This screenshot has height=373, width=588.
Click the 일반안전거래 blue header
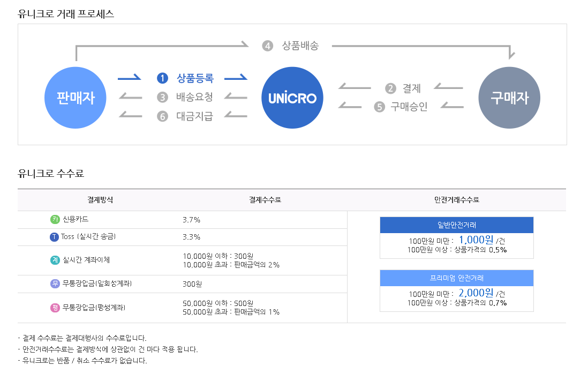click(x=457, y=225)
